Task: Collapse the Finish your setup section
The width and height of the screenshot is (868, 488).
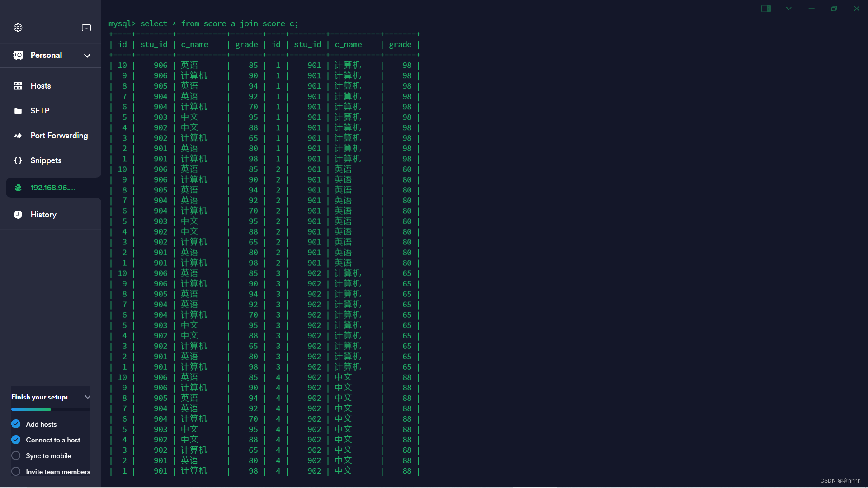Action: pyautogui.click(x=87, y=397)
